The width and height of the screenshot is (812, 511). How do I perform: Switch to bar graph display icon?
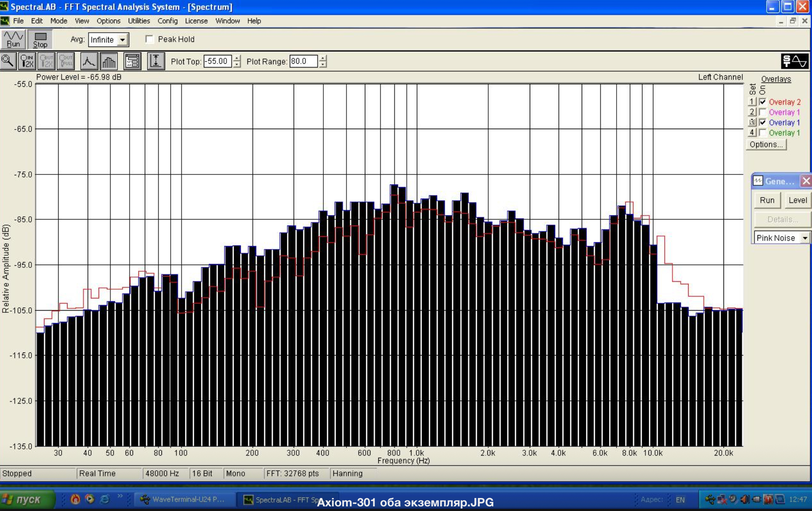coord(109,61)
